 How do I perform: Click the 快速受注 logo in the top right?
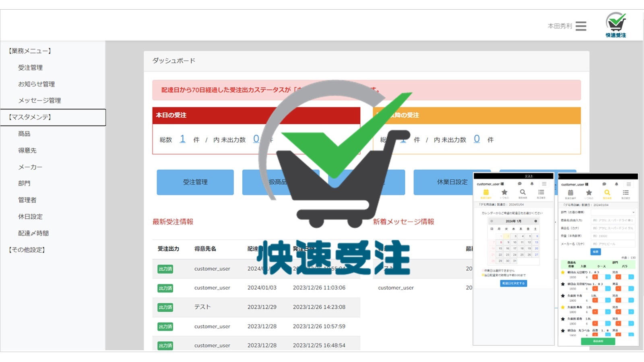[x=615, y=25]
